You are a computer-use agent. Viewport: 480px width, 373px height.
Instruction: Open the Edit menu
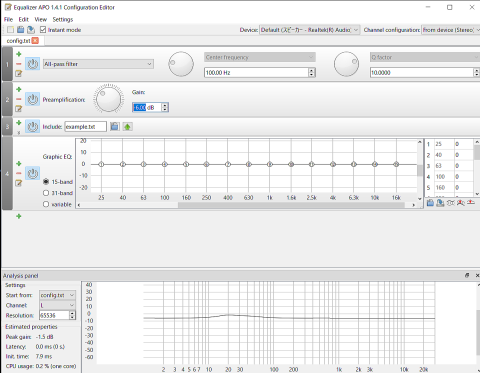(x=23, y=19)
